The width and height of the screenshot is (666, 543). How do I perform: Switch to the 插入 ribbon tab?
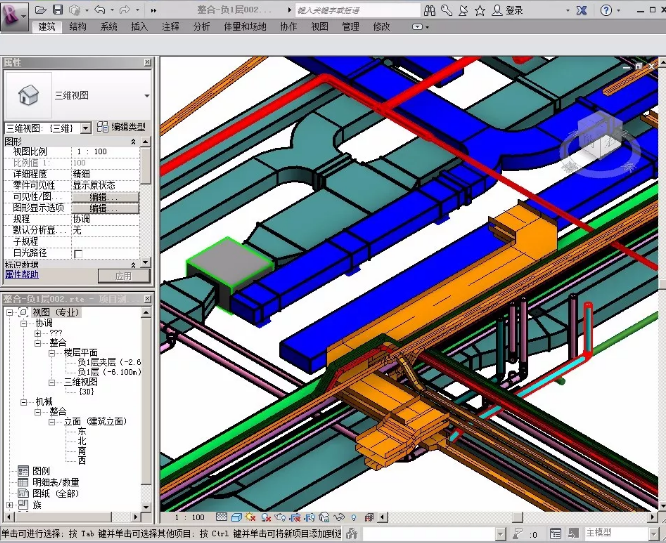tap(139, 27)
